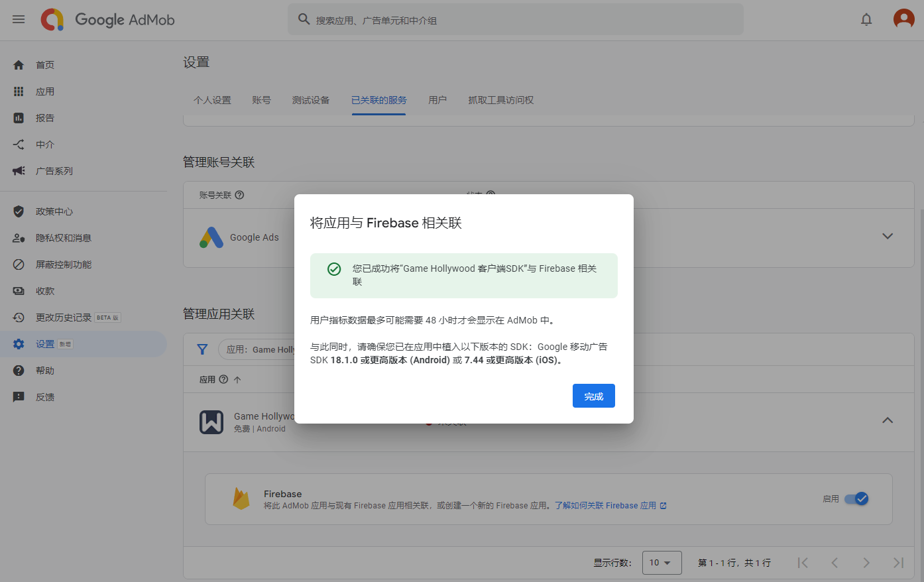Image resolution: width=924 pixels, height=582 pixels.
Task: Collapse the Game Hollywood app row
Action: pyautogui.click(x=888, y=420)
